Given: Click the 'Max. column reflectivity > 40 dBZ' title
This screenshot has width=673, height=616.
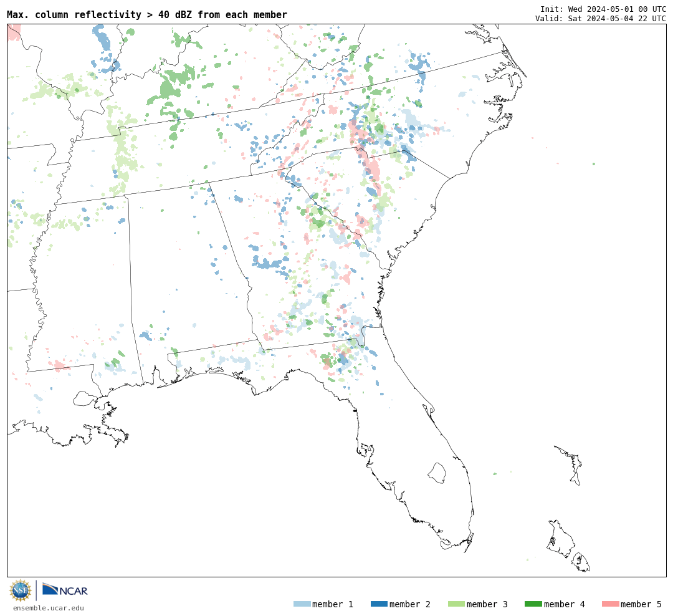Looking at the screenshot, I should (147, 14).
